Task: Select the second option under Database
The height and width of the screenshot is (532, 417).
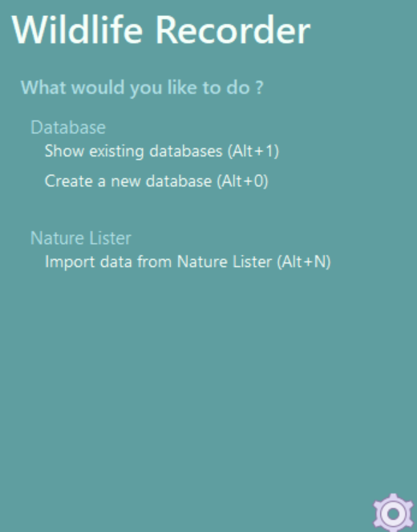Action: click(x=156, y=181)
